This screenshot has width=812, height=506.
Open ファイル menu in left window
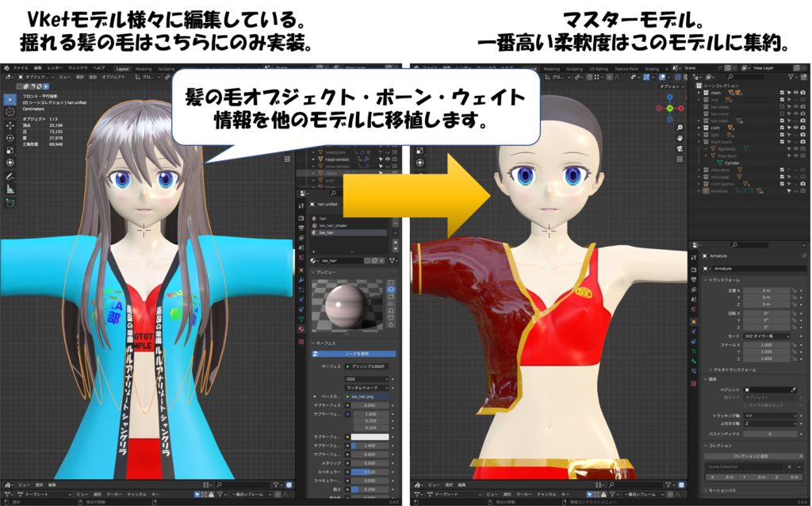(21, 68)
